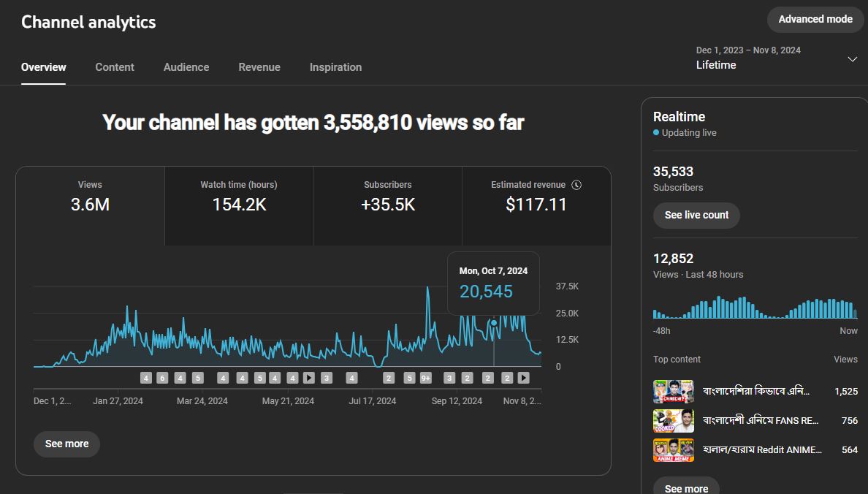Open the ANIME MEME thumbnail video
The height and width of the screenshot is (494, 868).
(673, 450)
